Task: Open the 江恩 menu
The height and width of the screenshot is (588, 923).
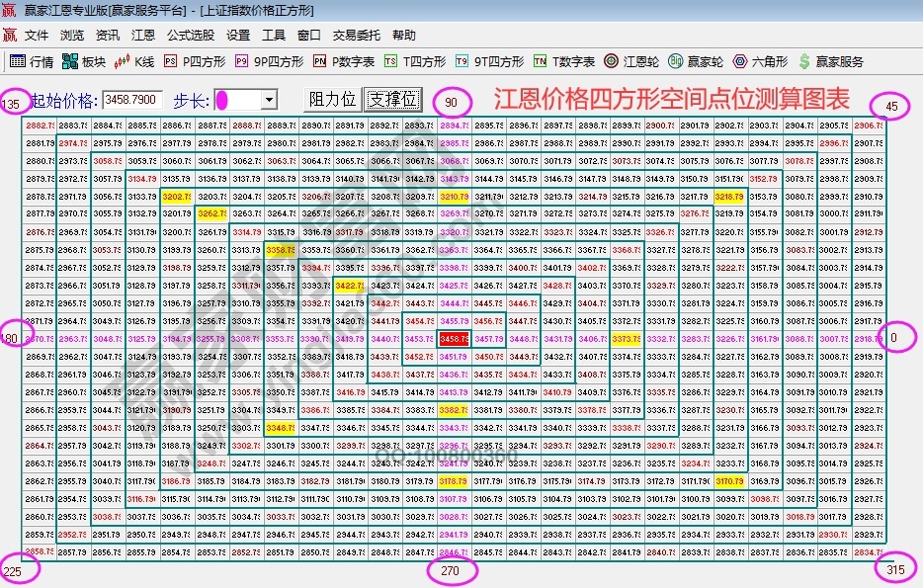Action: pyautogui.click(x=144, y=34)
